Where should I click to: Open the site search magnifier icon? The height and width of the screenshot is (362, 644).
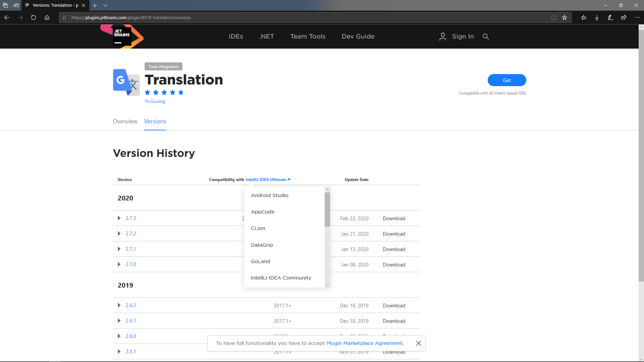tap(486, 37)
